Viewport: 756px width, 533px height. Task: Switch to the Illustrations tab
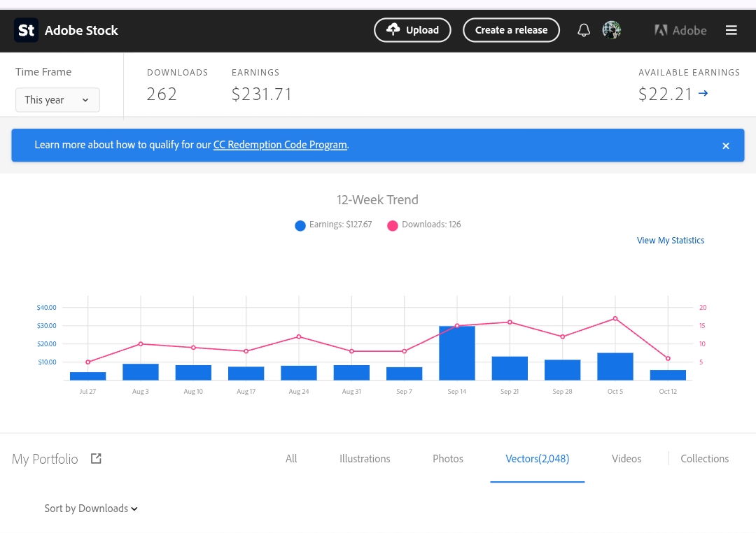(365, 459)
